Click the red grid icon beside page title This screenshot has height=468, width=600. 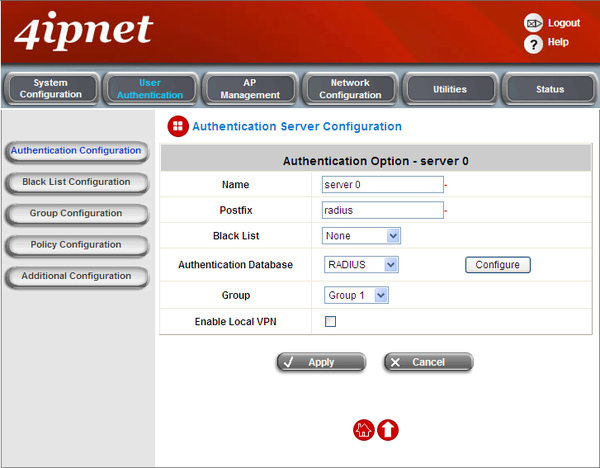[178, 126]
